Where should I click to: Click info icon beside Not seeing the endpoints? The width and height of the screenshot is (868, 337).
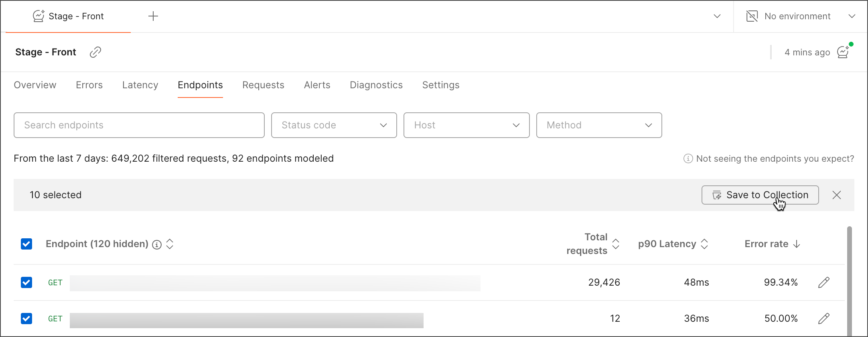[688, 158]
